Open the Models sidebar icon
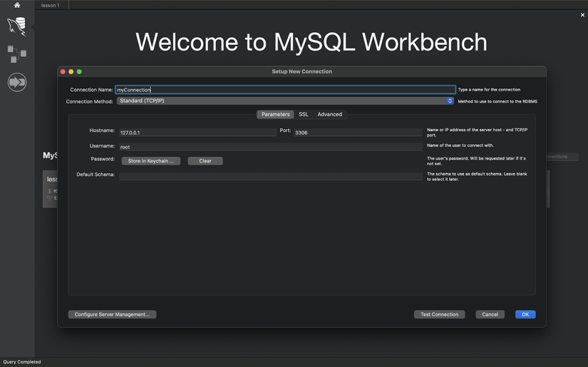 [x=16, y=54]
